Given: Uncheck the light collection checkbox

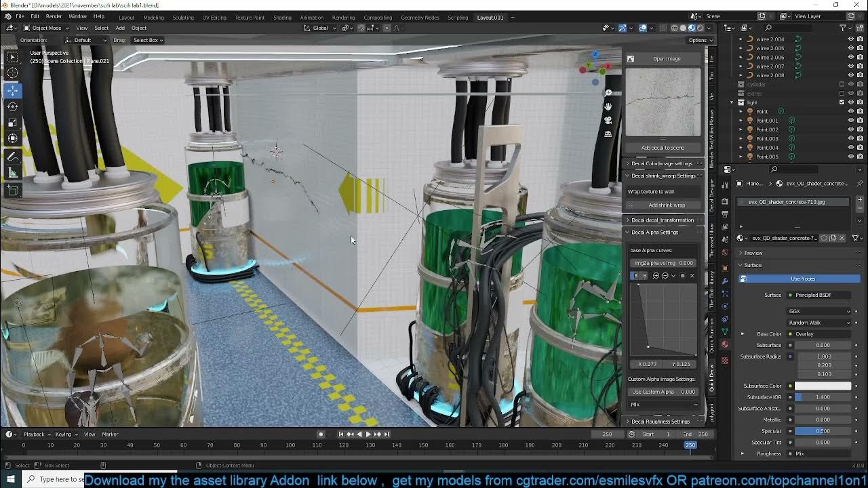Looking at the screenshot, I should pyautogui.click(x=842, y=102).
